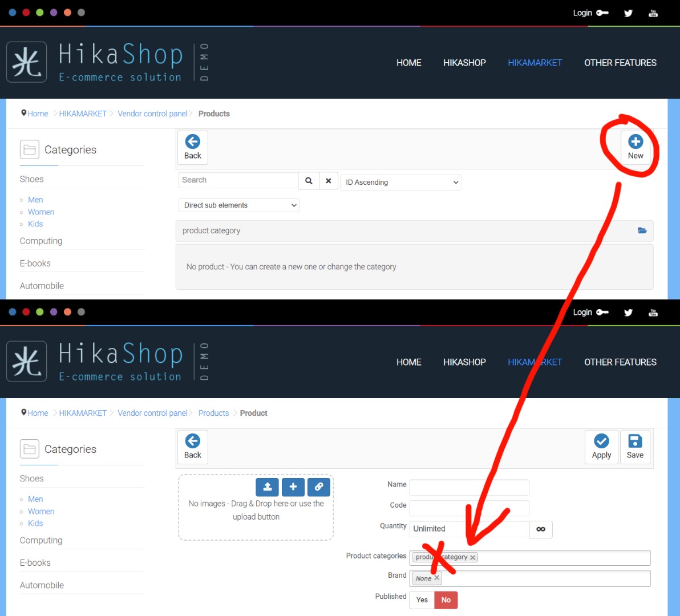Select green theme dot on Products list page
Image resolution: width=680 pixels, height=616 pixels.
40,13
